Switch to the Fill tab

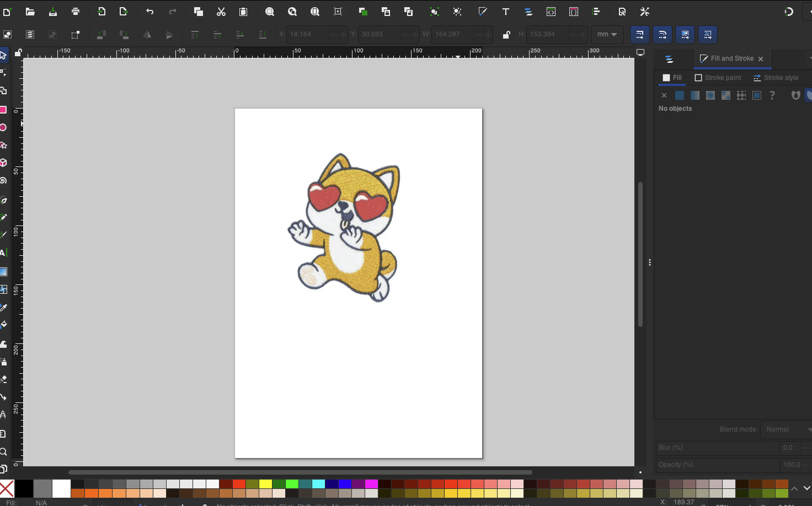(672, 78)
